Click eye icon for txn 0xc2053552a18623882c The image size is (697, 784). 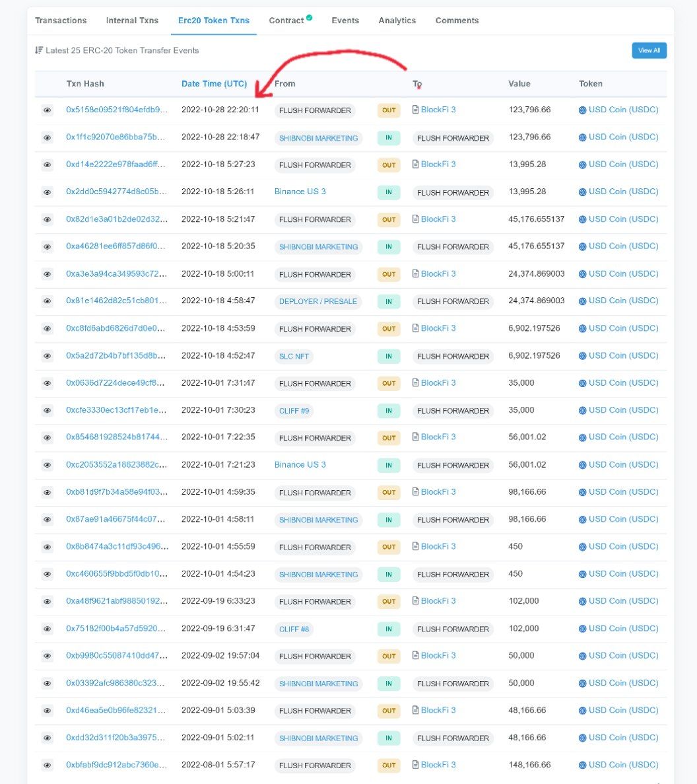(x=48, y=465)
